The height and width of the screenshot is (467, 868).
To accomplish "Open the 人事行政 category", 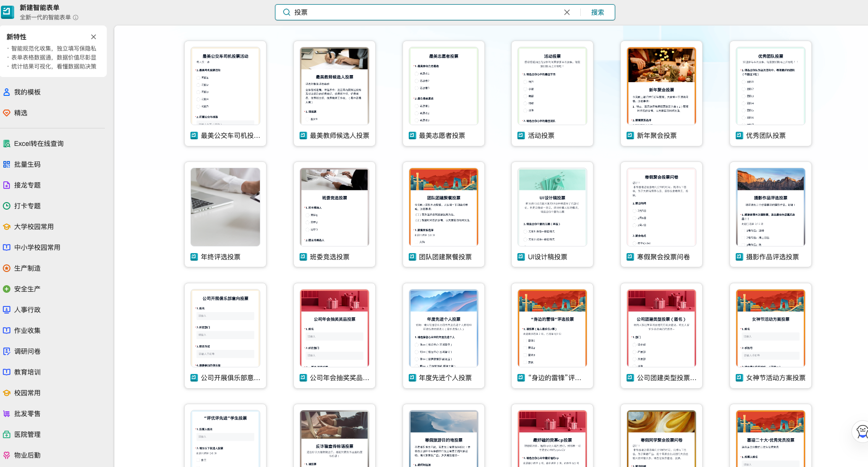I will tap(27, 310).
